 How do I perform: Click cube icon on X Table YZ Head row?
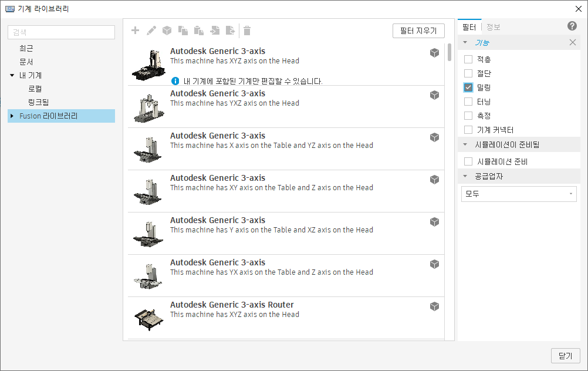[x=434, y=137]
